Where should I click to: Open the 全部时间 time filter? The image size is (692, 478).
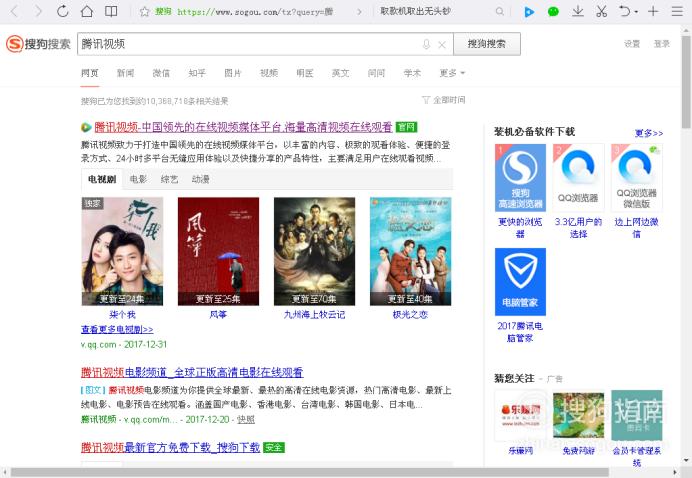[x=444, y=100]
